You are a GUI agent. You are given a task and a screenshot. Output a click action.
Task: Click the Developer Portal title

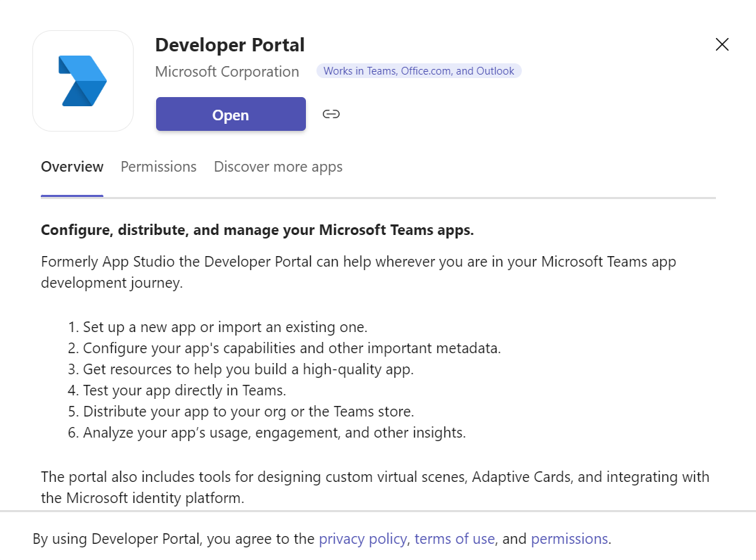[x=230, y=45]
